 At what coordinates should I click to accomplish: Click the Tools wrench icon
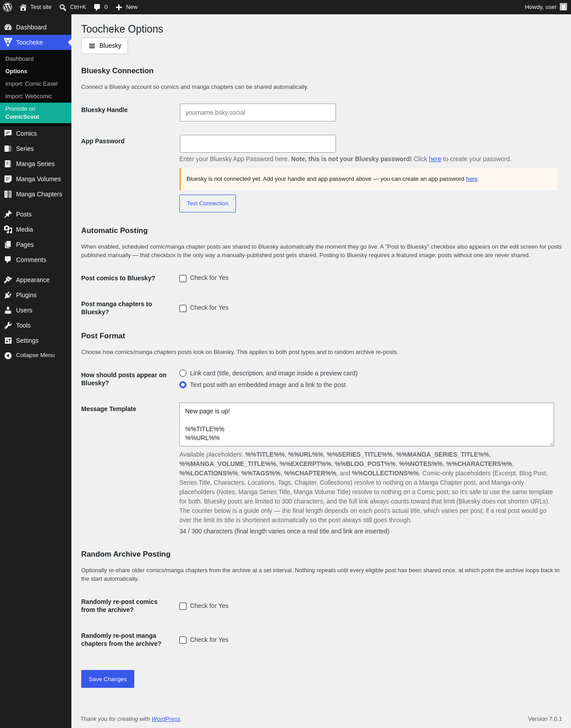(8, 325)
